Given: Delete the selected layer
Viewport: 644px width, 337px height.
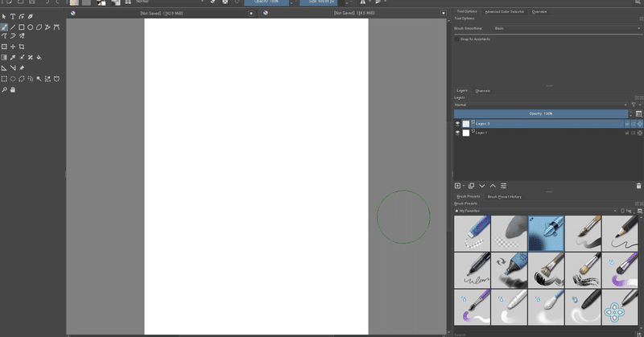Looking at the screenshot, I should tap(638, 186).
